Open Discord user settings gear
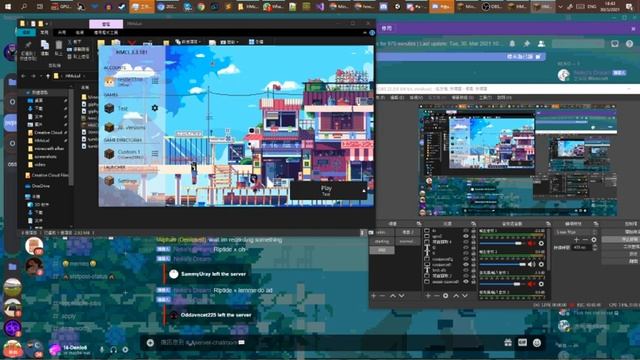The width and height of the screenshot is (640, 360). (x=125, y=350)
